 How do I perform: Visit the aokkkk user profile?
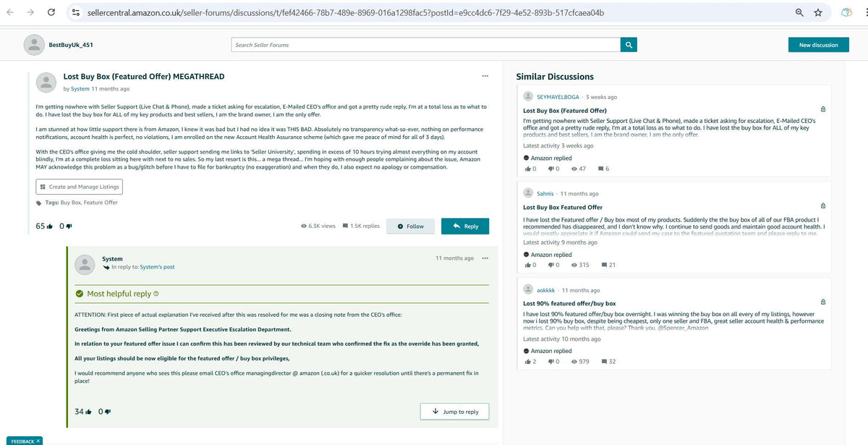point(545,290)
